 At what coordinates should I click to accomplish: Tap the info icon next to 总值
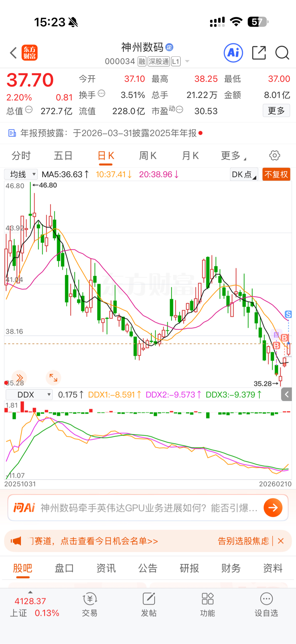(29, 110)
